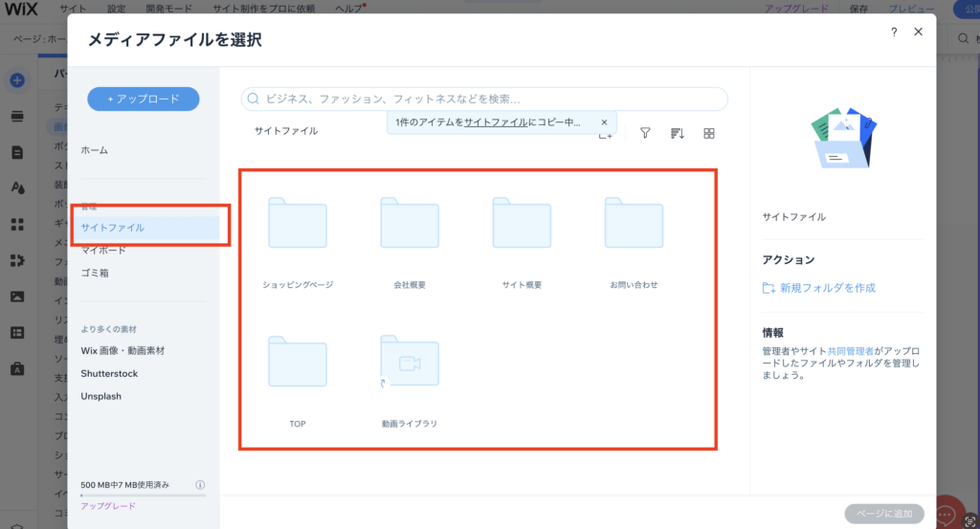980x529 pixels.
Task: Click the アップロード upload button
Action: (x=144, y=99)
